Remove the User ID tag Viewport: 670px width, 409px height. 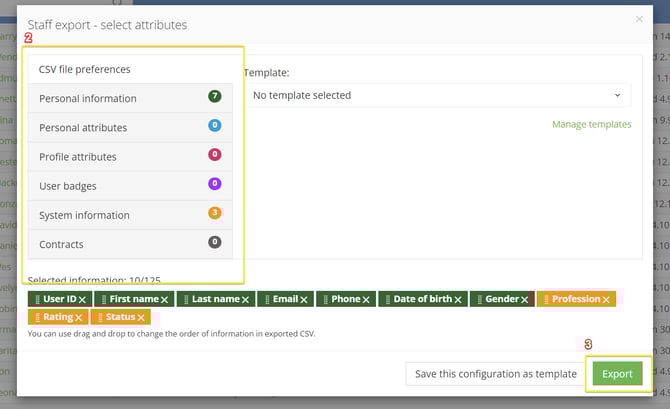pyautogui.click(x=82, y=300)
